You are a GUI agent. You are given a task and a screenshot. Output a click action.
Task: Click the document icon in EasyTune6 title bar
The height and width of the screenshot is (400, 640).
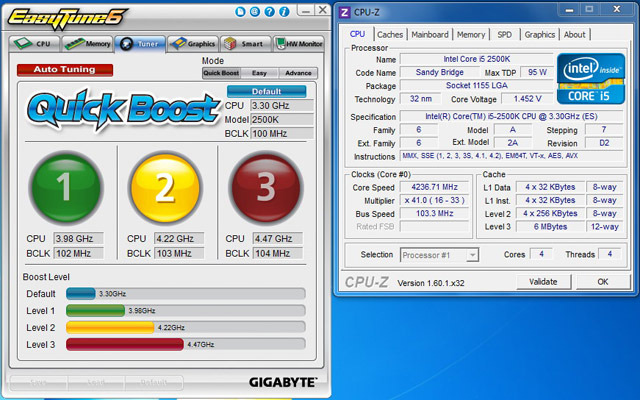(x=240, y=11)
